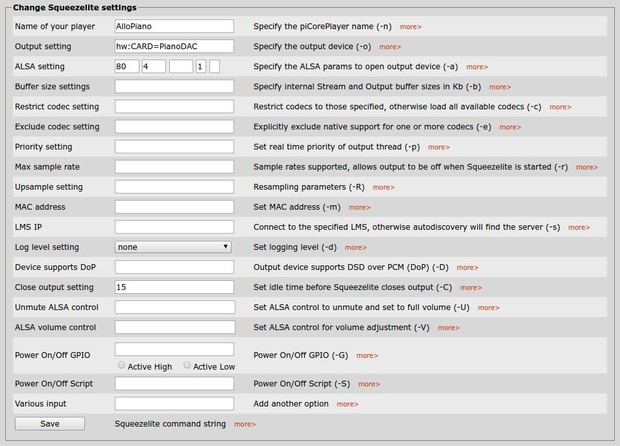
Task: Click the empty third ALSA setting box
Action: coord(181,66)
